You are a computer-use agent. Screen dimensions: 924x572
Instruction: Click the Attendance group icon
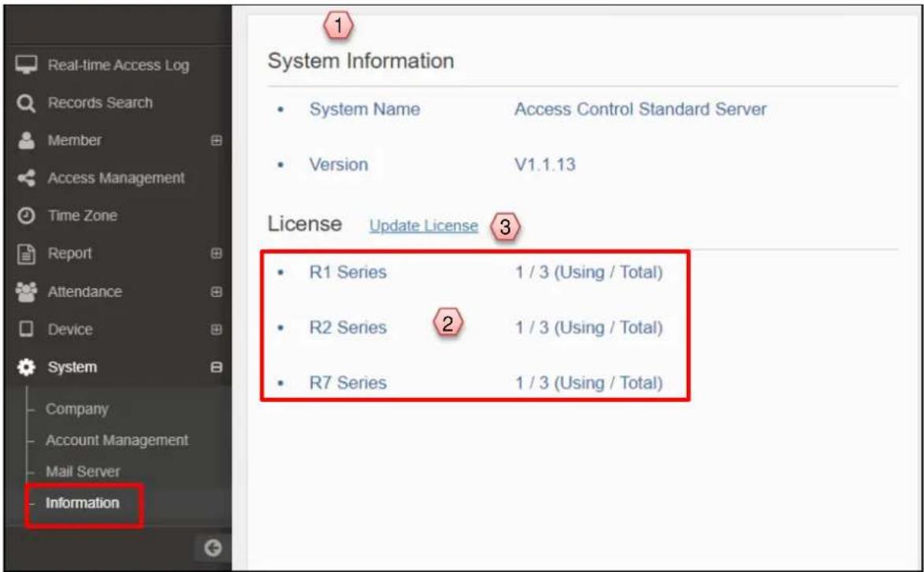tap(26, 292)
